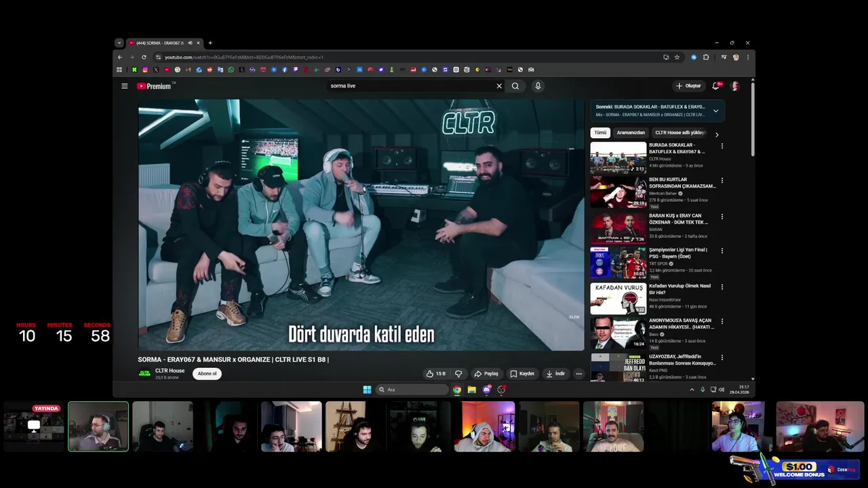The height and width of the screenshot is (488, 868).
Task: Run search with the magnifier button
Action: pos(515,86)
